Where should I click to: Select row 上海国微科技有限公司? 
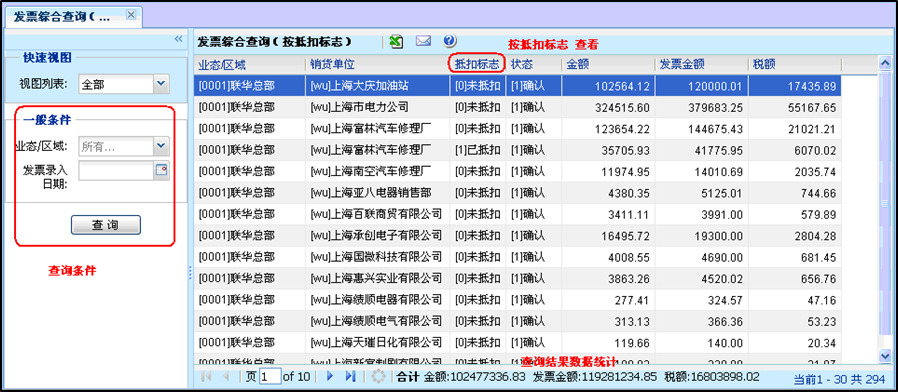tap(517, 257)
